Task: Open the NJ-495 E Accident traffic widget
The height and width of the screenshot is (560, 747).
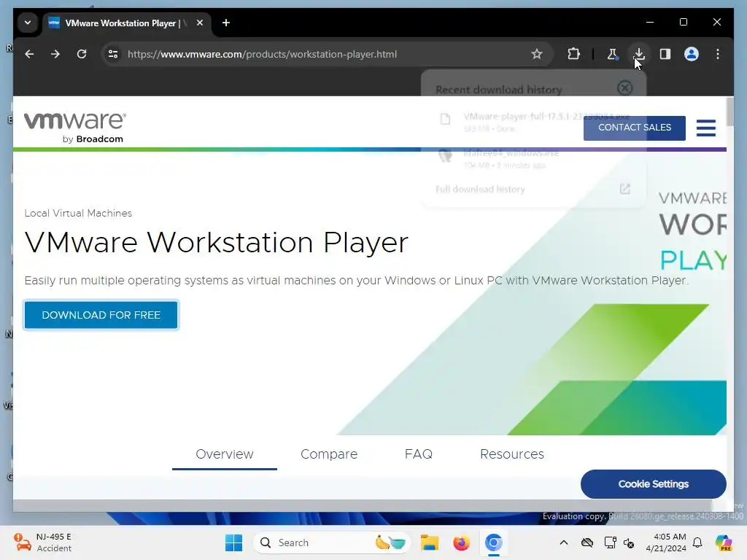Action: click(x=43, y=542)
